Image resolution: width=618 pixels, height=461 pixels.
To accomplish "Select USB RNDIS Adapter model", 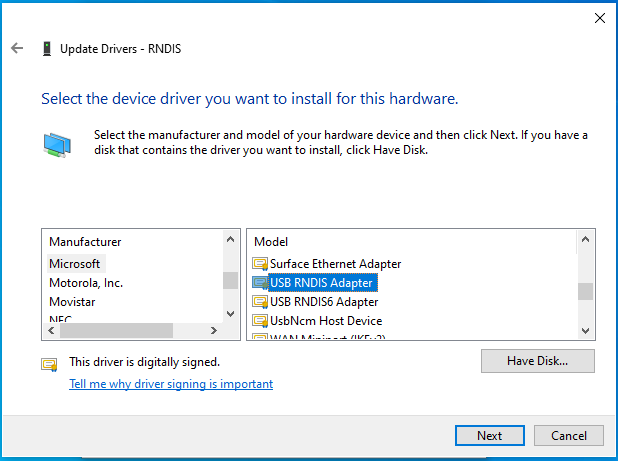I will pos(322,283).
